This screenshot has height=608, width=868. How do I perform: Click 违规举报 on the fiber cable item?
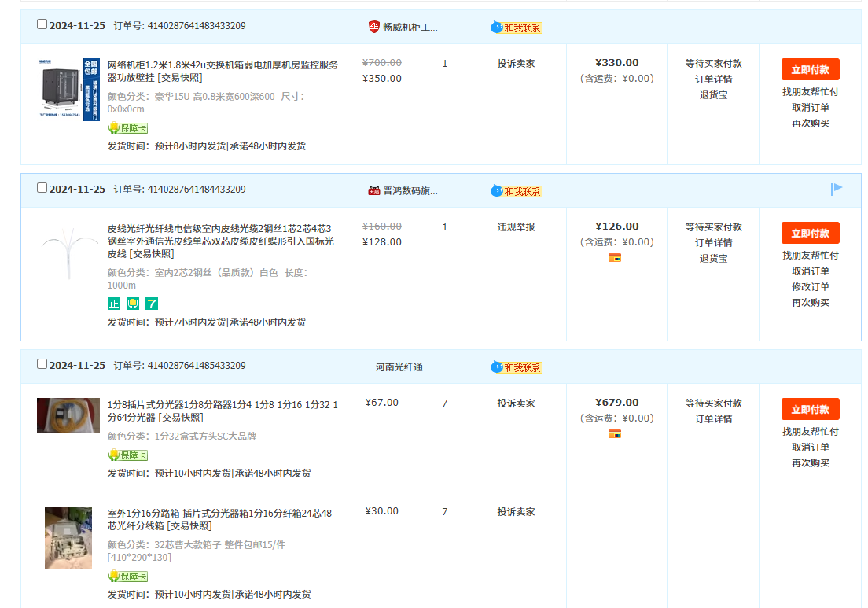(x=516, y=227)
